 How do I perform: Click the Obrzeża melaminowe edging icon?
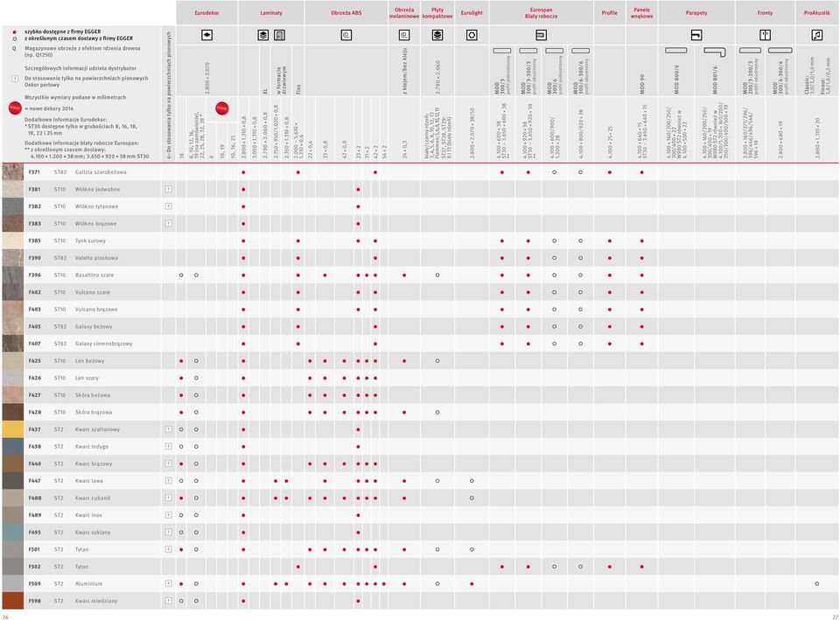tap(404, 35)
